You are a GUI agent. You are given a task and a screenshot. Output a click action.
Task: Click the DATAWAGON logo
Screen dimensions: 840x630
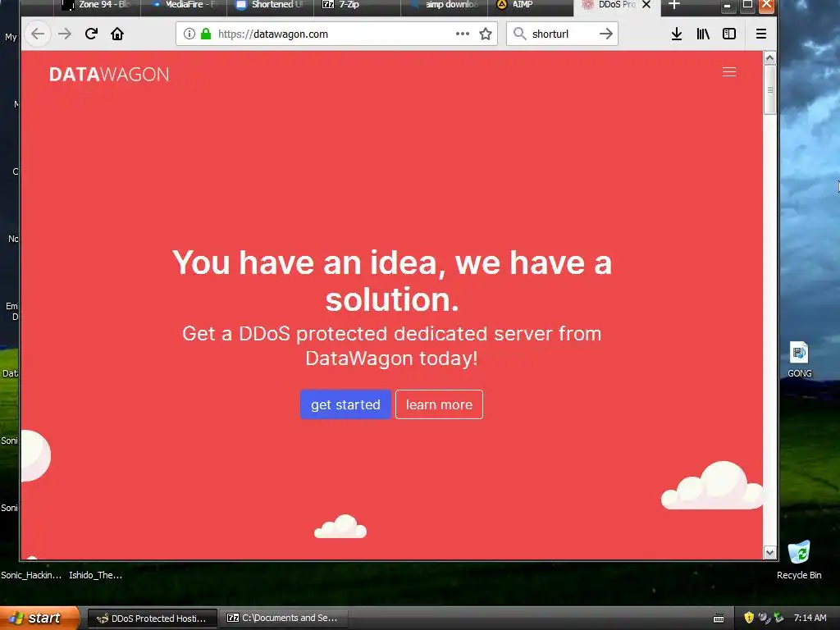109,75
